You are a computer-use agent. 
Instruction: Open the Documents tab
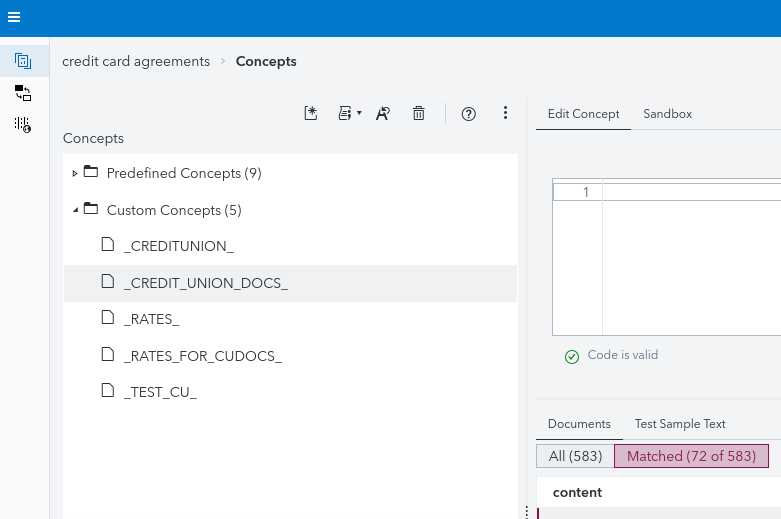tap(579, 424)
